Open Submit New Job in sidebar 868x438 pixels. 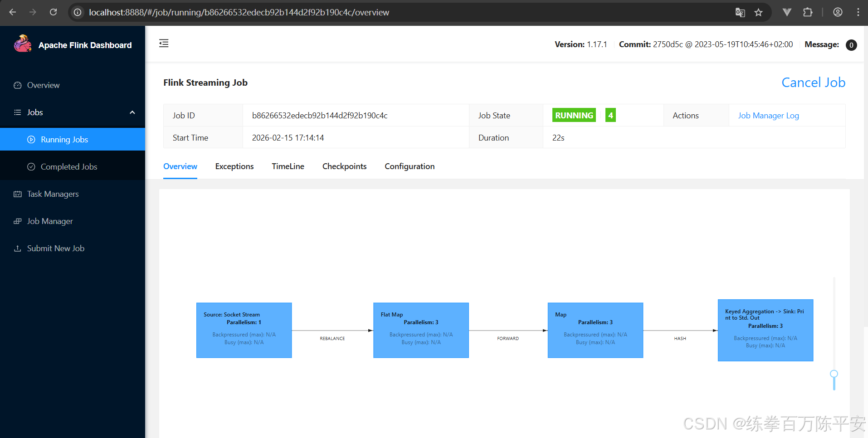coord(73,248)
